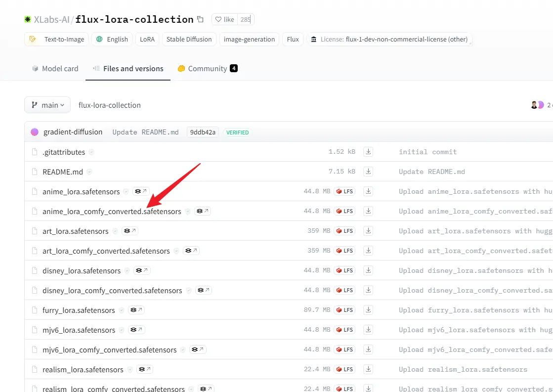This screenshot has width=553, height=392.
Task: Click the LFS badge on the furry_lora.safetensors row
Action: click(x=344, y=310)
